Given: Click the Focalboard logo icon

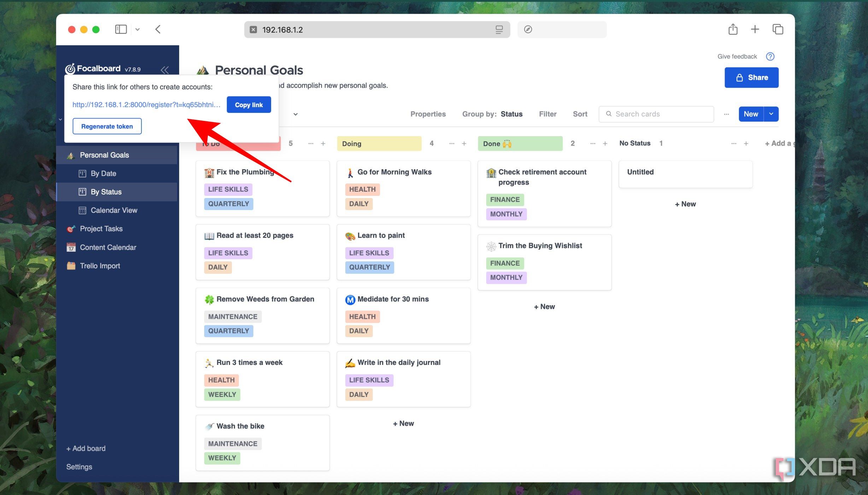Looking at the screenshot, I should (x=70, y=69).
